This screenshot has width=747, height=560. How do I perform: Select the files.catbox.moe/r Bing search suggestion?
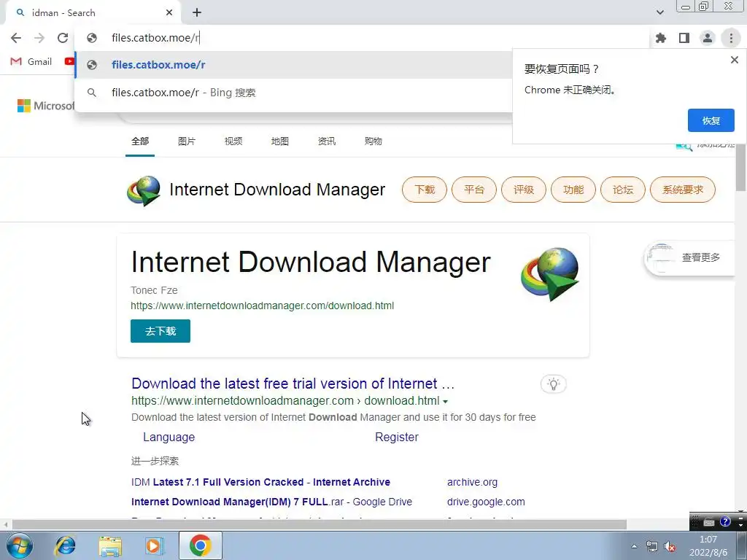293,93
